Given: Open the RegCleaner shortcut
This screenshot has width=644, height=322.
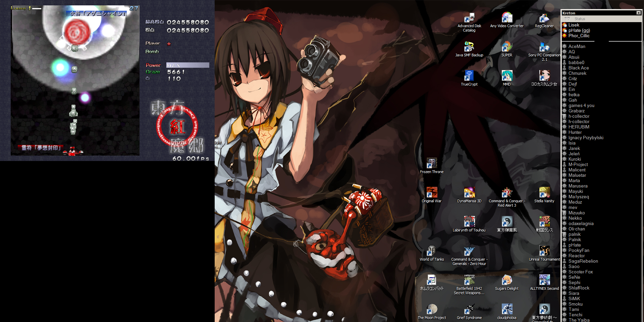Looking at the screenshot, I should pos(544,18).
